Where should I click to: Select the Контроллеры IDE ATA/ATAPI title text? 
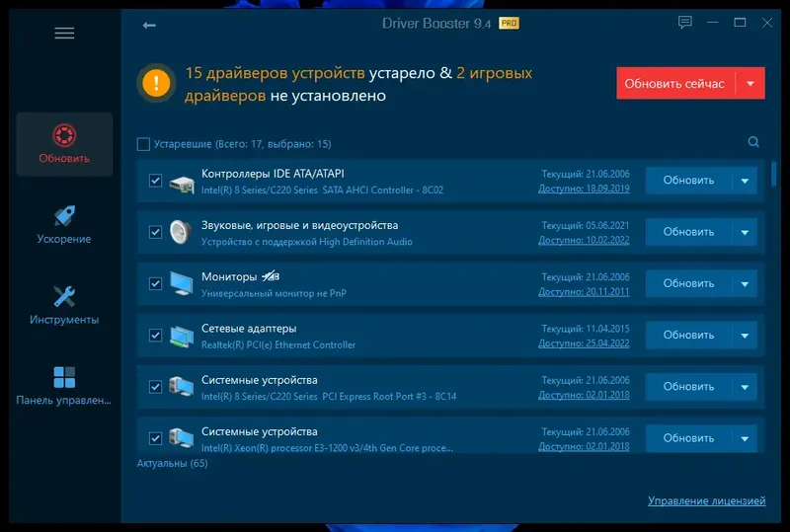[x=273, y=174]
